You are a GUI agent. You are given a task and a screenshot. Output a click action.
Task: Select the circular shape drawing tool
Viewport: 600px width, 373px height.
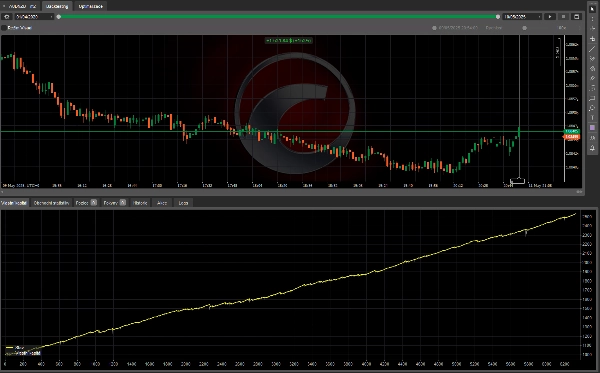[592, 108]
